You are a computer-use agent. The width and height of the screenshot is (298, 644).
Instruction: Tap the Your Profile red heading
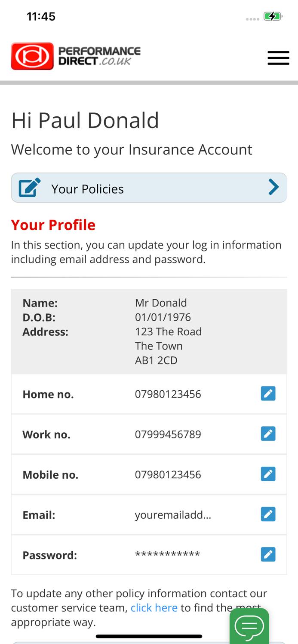click(x=53, y=225)
